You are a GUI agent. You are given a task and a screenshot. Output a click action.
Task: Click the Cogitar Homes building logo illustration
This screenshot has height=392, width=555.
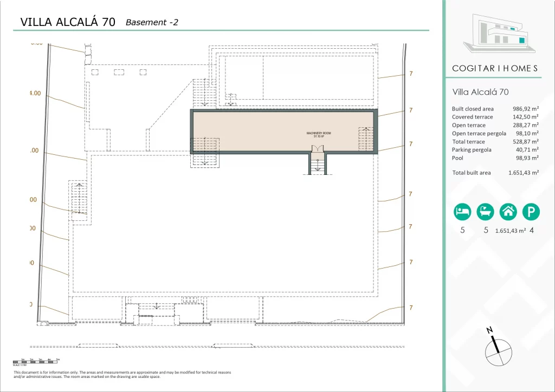495,34
